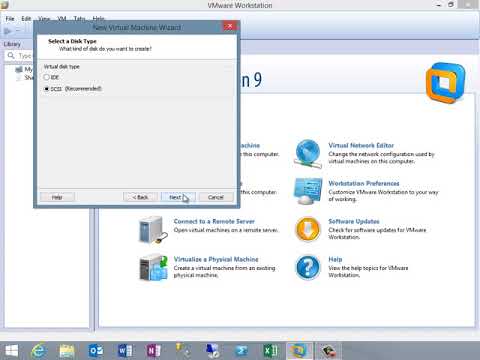
Task: Open File Explorer from the taskbar
Action: click(x=67, y=351)
